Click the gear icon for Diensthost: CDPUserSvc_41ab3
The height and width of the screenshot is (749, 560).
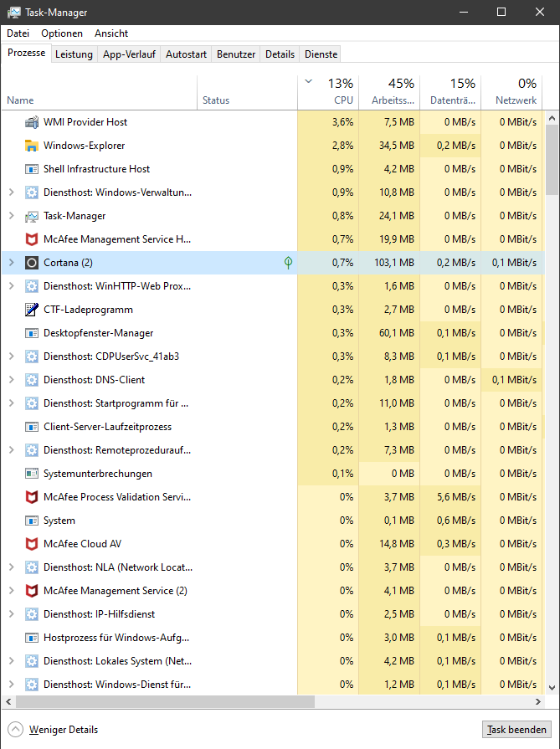coord(32,357)
